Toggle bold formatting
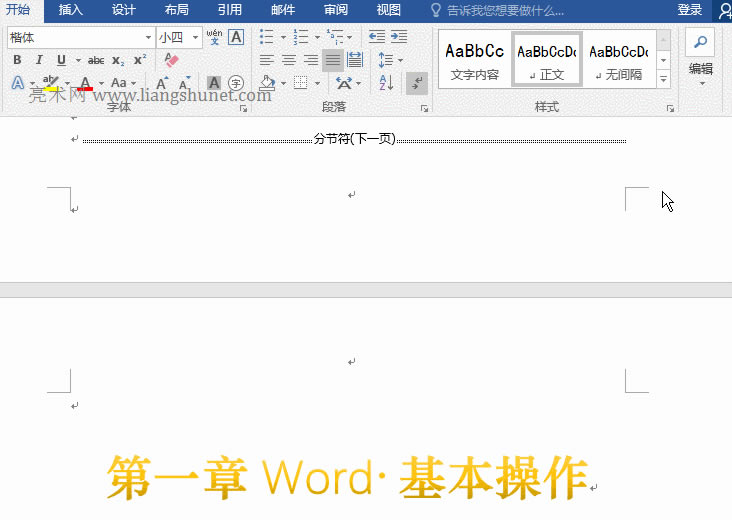This screenshot has width=732, height=520. (x=17, y=60)
